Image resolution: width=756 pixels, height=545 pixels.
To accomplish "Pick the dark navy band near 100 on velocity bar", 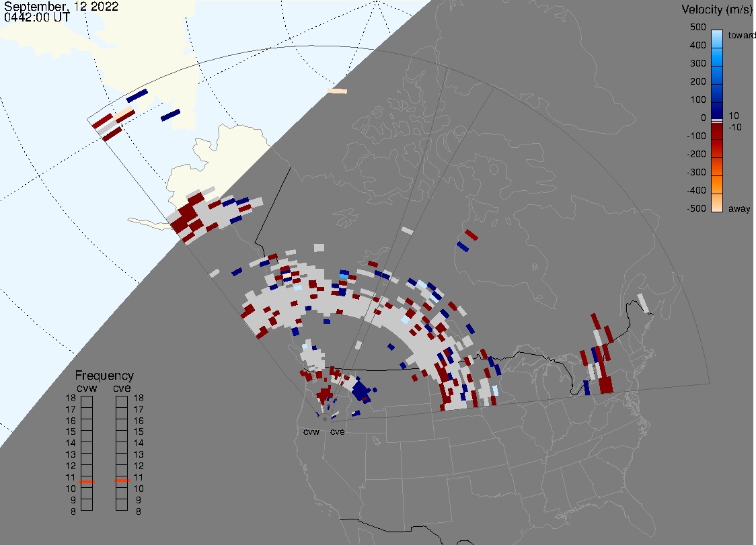I will click(x=717, y=110).
